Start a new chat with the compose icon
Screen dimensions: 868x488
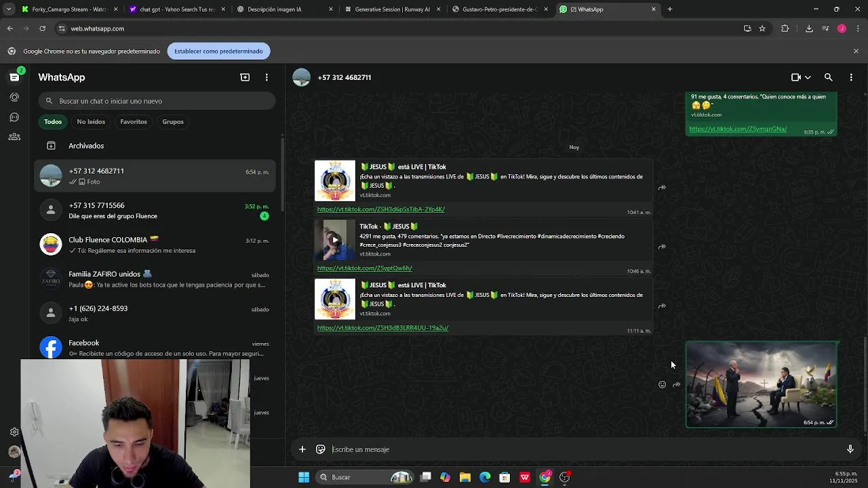click(245, 77)
